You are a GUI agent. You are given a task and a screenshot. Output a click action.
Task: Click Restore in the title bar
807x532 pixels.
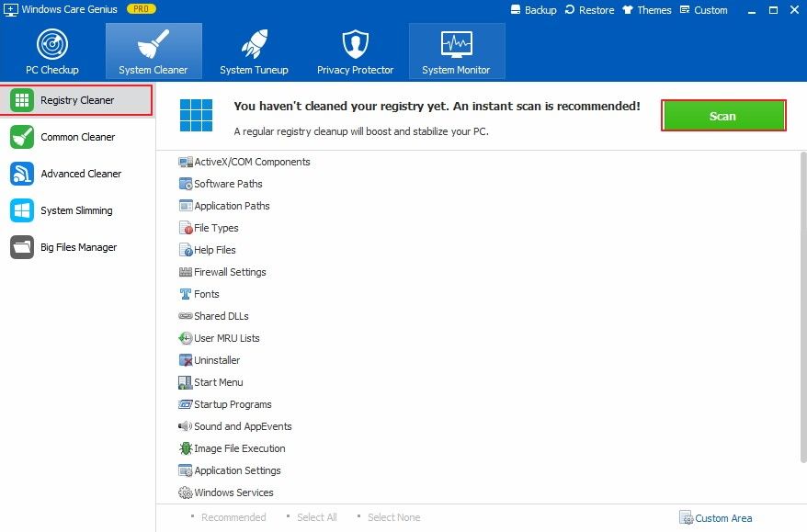[x=590, y=10]
